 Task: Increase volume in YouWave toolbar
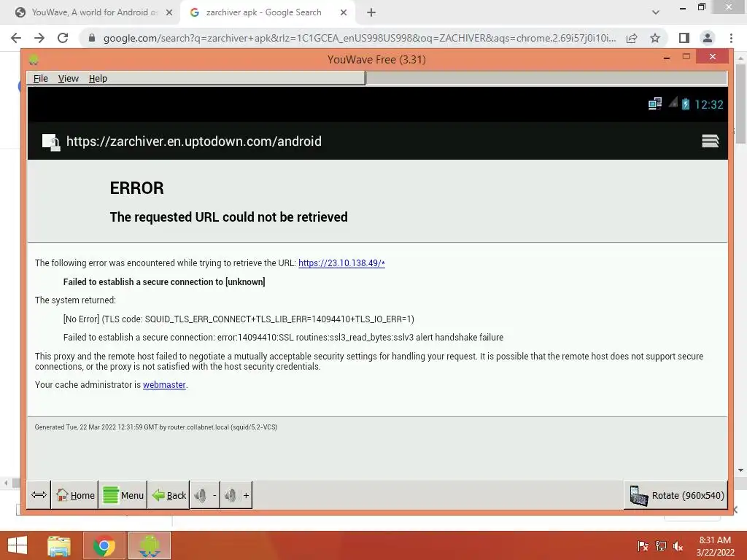tap(236, 495)
